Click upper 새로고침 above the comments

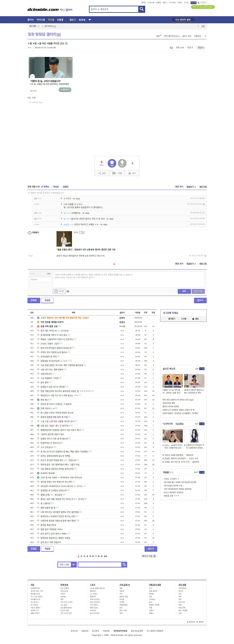click(203, 187)
